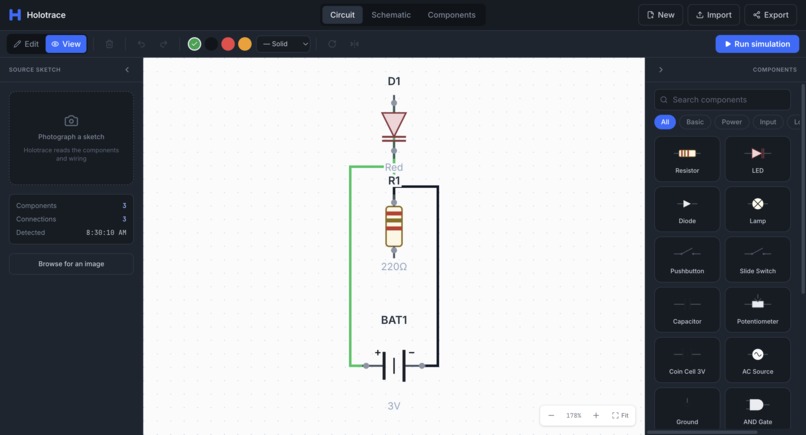This screenshot has width=806, height=435.
Task: Switch to the Circuit tab
Action: [342, 15]
